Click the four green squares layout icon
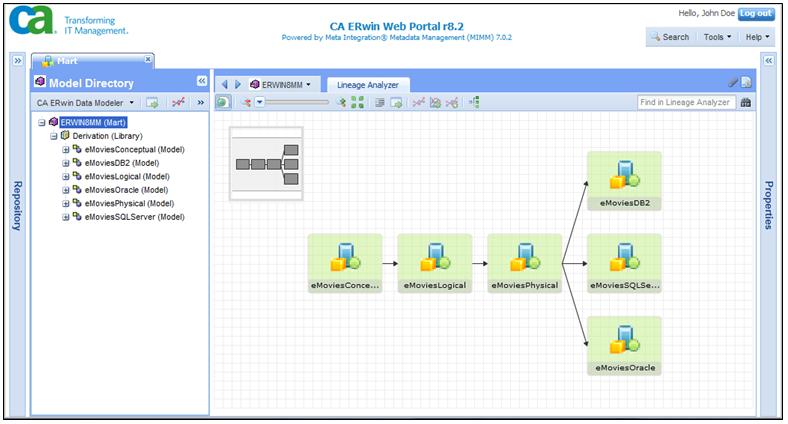This screenshot has height=424, width=788. coord(357,102)
